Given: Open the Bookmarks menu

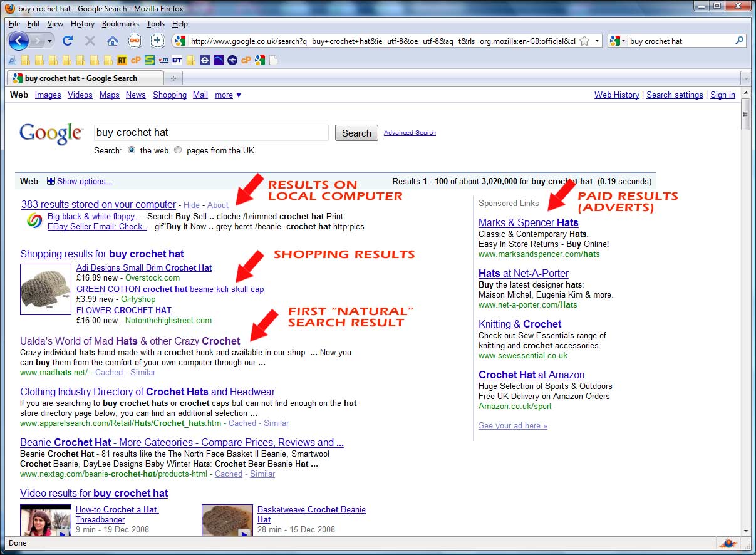Looking at the screenshot, I should click(120, 24).
